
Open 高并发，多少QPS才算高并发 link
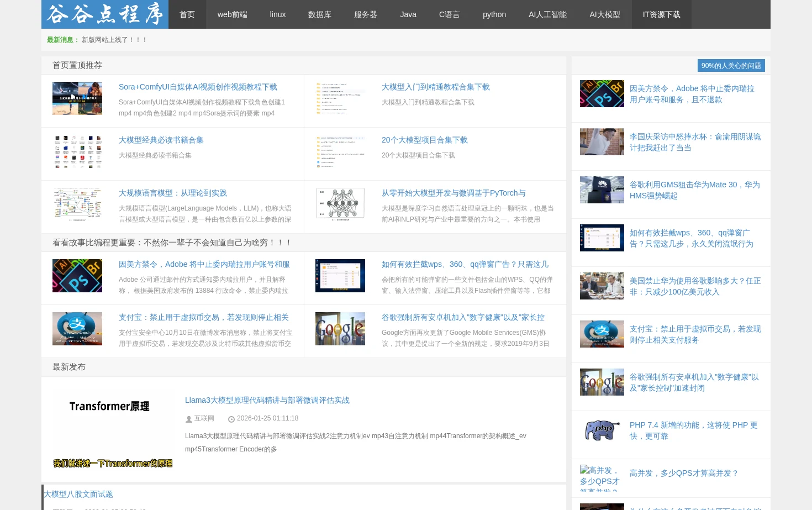[684, 473]
